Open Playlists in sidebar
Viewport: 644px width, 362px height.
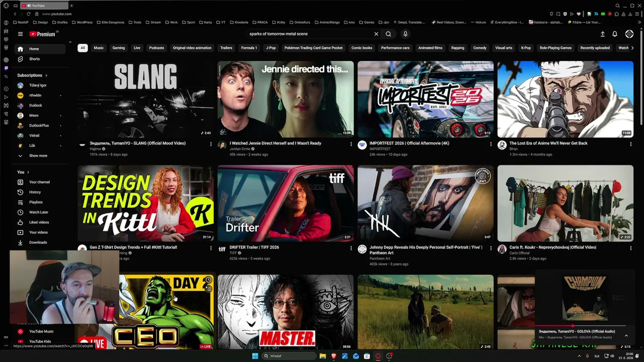point(40,202)
